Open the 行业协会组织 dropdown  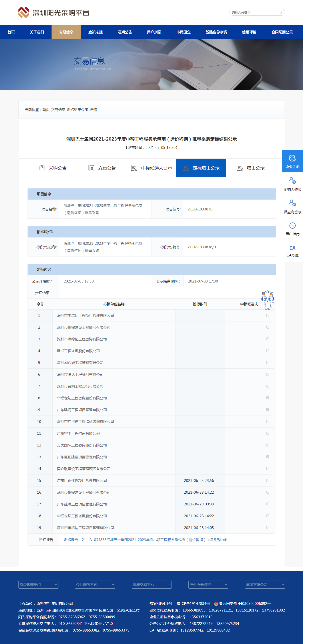(x=208, y=585)
